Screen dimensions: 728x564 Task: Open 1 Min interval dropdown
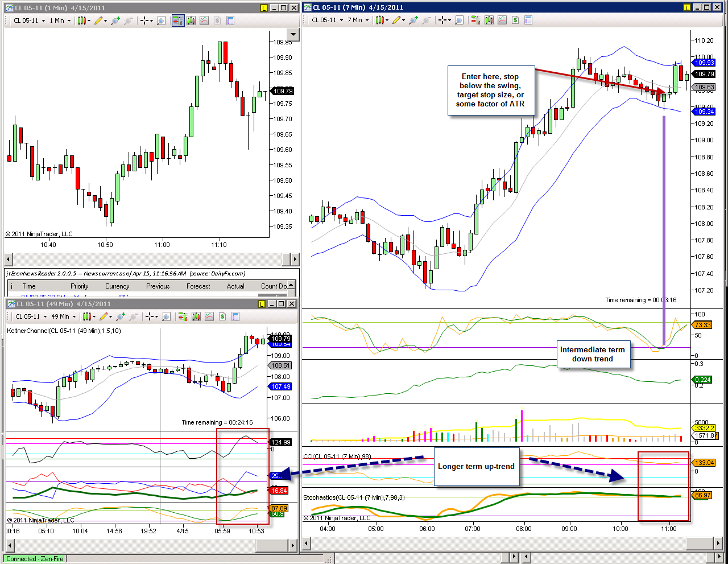[60, 20]
